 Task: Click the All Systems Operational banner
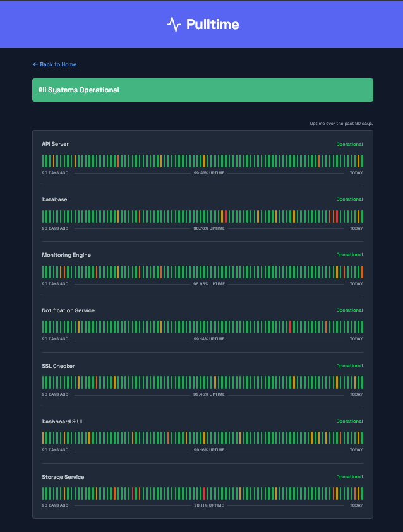[x=201, y=90]
